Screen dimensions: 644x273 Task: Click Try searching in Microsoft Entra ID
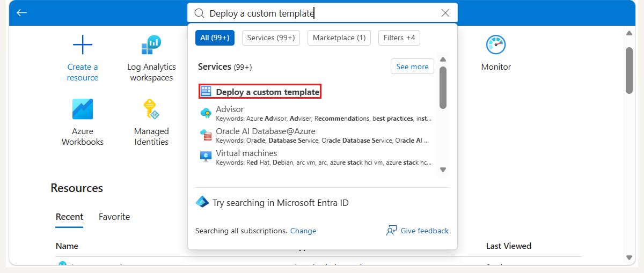(272, 203)
